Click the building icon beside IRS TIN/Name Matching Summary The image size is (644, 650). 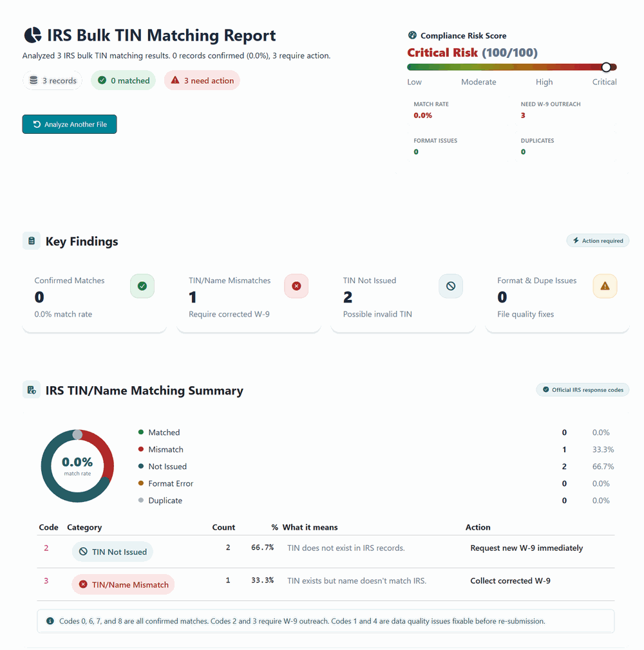[x=32, y=389]
